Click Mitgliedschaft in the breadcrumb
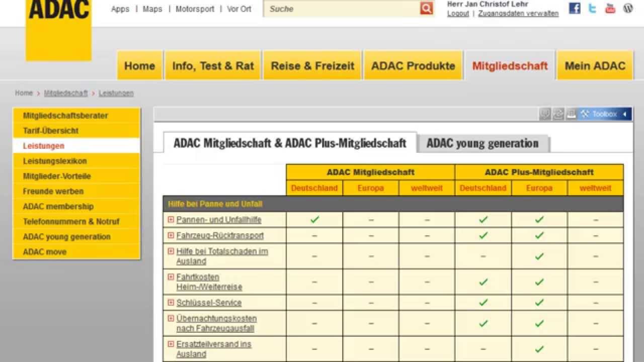The width and height of the screenshot is (644, 362). 66,93
